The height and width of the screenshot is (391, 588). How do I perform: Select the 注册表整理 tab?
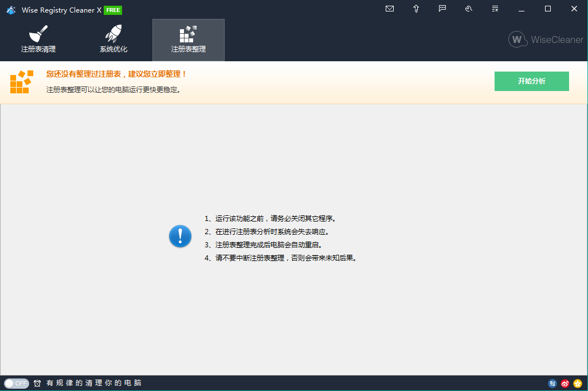click(188, 40)
